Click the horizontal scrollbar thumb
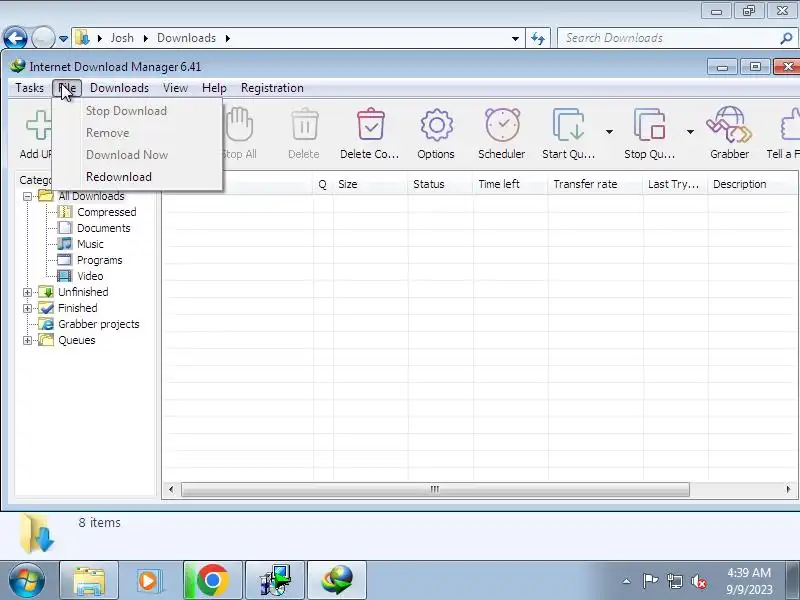 435,489
